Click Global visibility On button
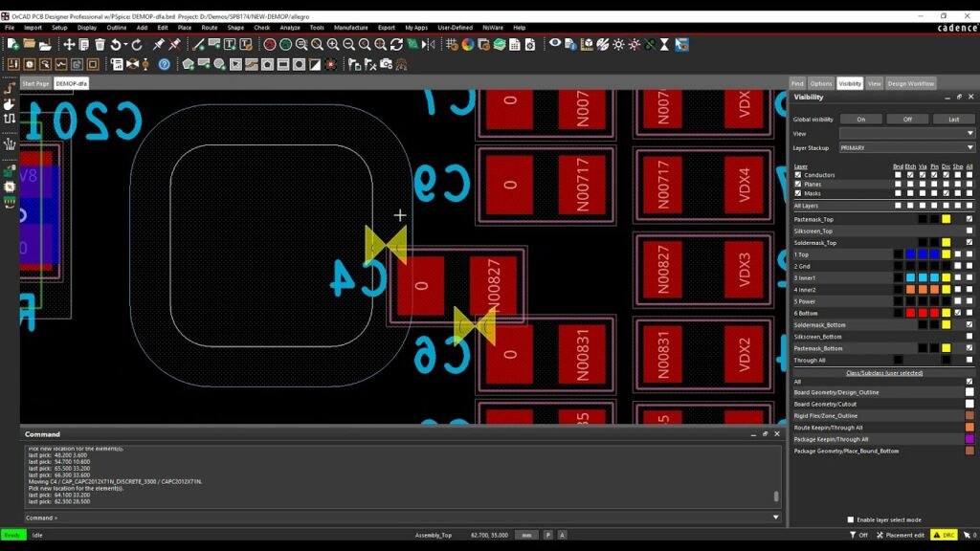 tap(861, 120)
